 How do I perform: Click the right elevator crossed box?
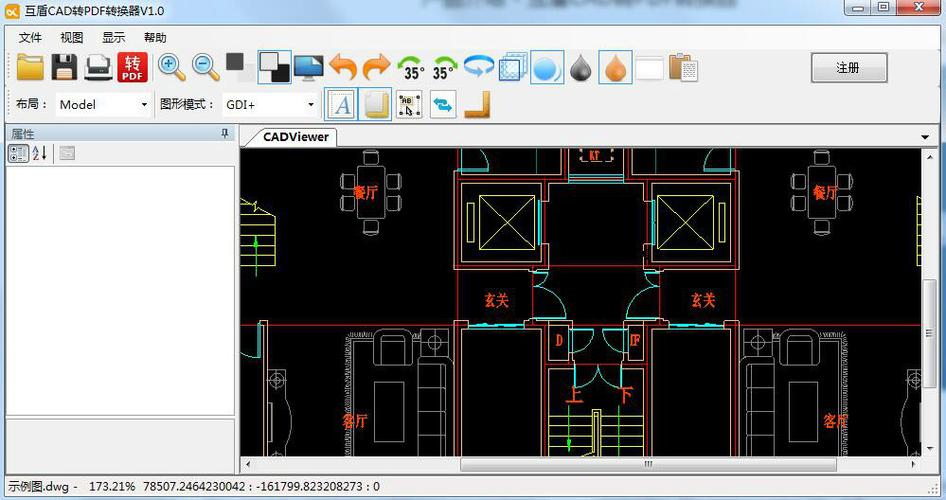pyautogui.click(x=685, y=222)
